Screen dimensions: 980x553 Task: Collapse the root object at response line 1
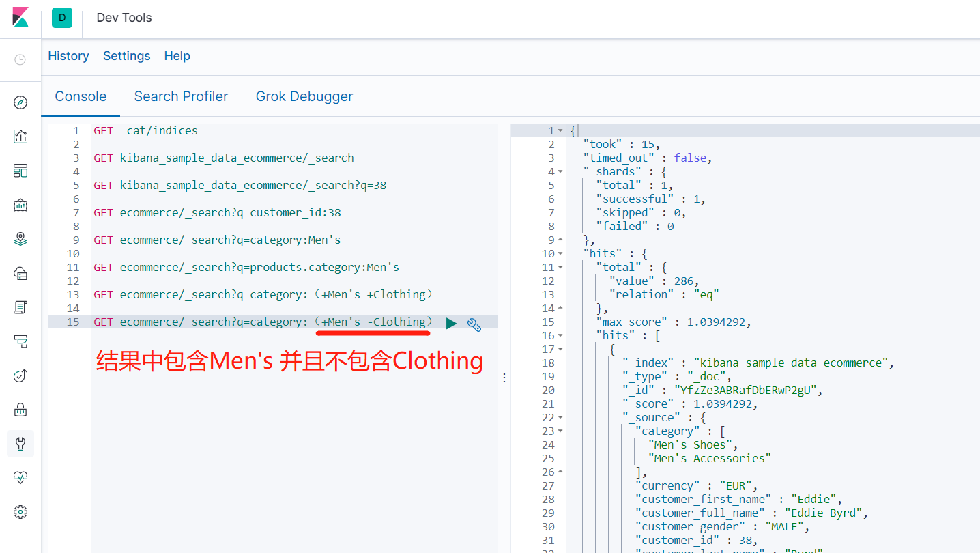click(561, 130)
